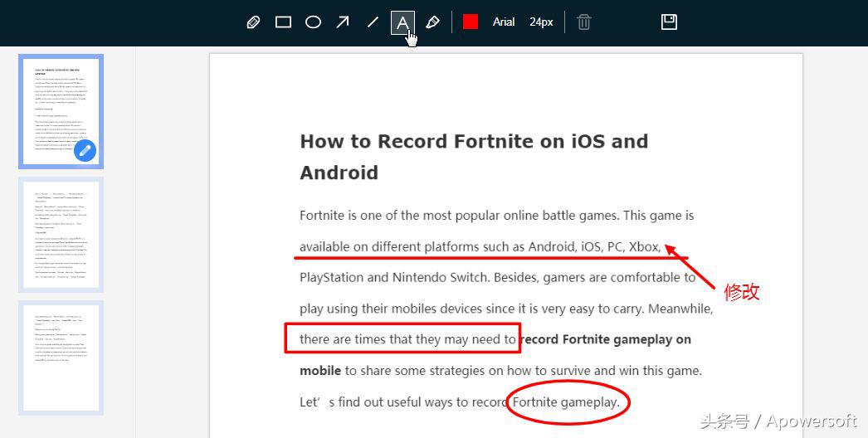Click the bold text 'record Fortnite gameplay on'
The height and width of the screenshot is (438, 868).
606,339
